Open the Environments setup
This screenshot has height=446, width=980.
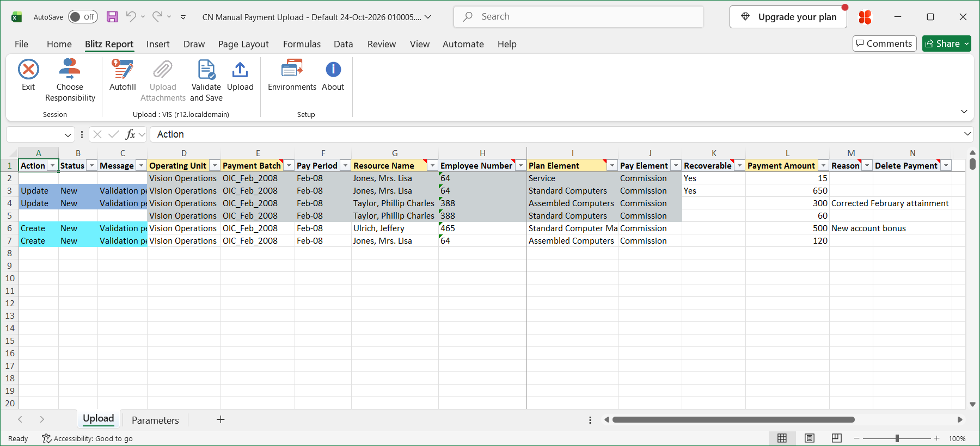[292, 75]
